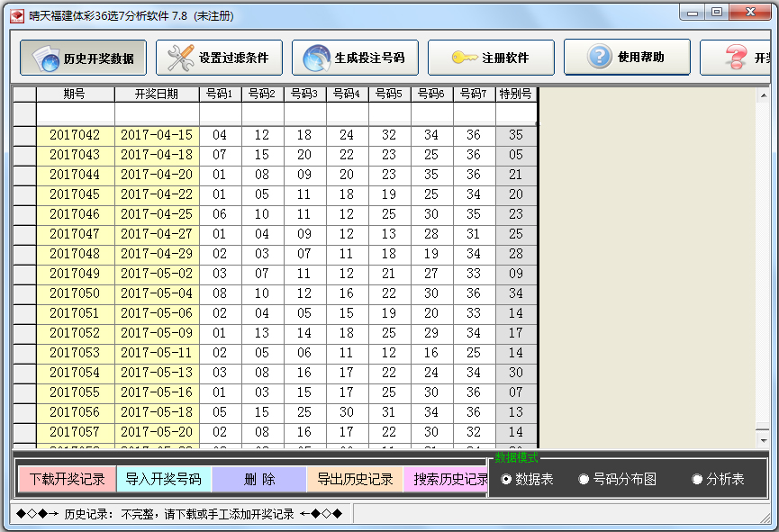
Task: Click the 删除 button
Action: coord(259,480)
